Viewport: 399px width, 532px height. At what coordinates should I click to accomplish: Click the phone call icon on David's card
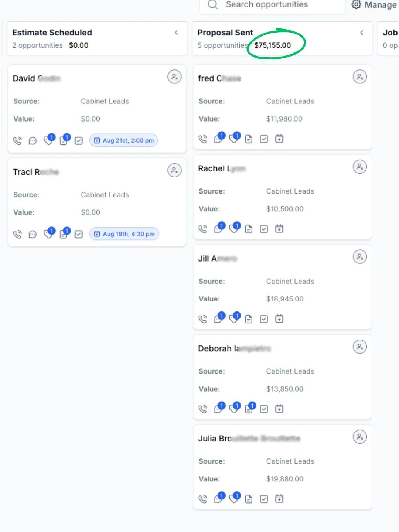coord(17,141)
